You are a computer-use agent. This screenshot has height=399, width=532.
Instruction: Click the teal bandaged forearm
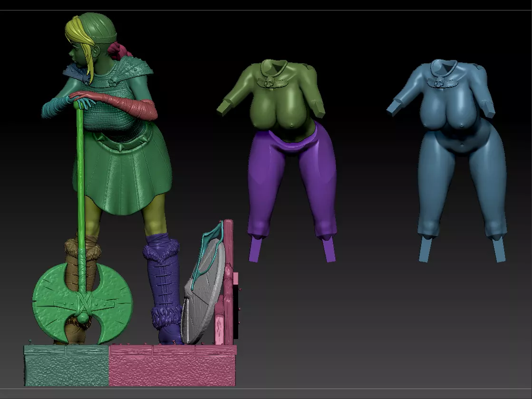tap(56, 106)
